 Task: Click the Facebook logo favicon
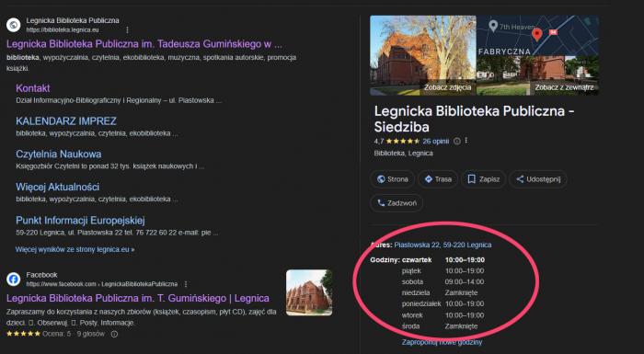[14, 280]
